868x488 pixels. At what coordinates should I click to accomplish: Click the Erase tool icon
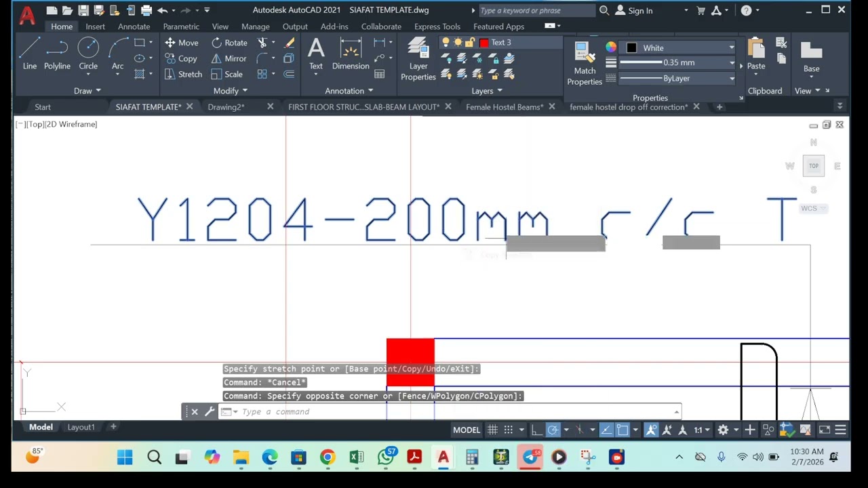(289, 43)
